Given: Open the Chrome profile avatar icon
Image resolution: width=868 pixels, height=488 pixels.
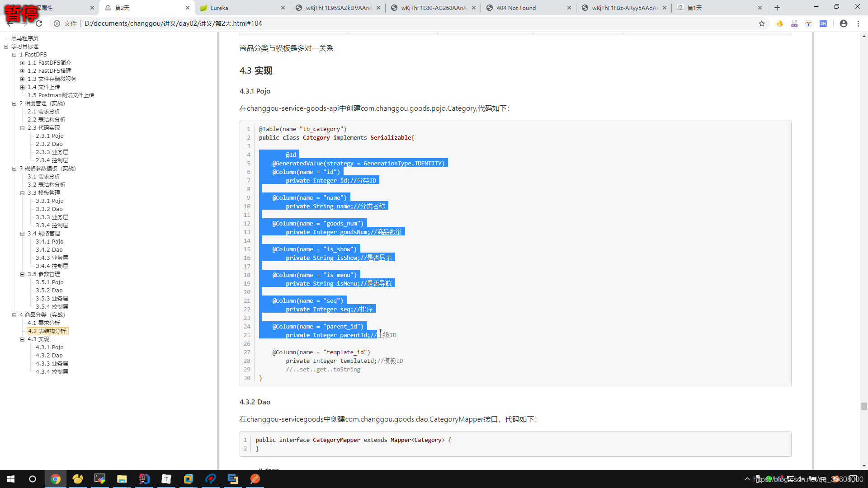Looking at the screenshot, I should click(844, 23).
